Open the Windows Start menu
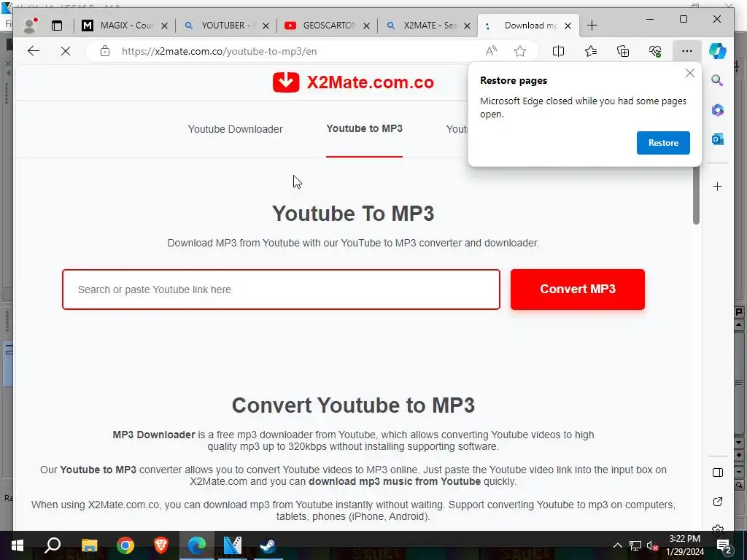Screen dimensions: 747x560 (18, 545)
